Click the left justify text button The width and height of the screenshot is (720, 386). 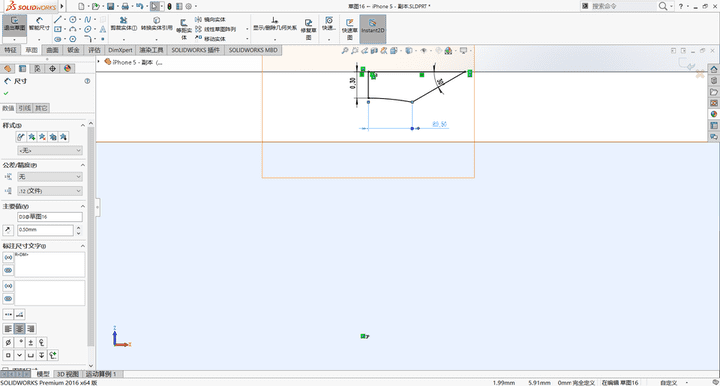[8, 329]
